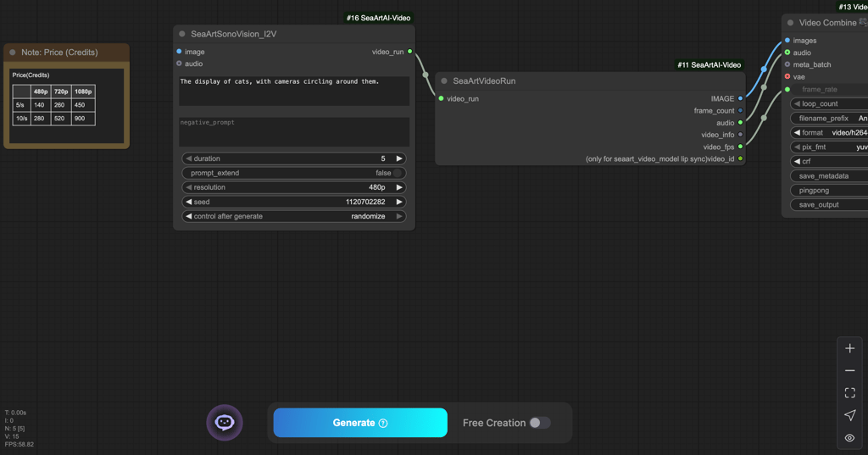Click the audio input port on SeaArtSonoVision_I2V
868x455 pixels.
(179, 64)
